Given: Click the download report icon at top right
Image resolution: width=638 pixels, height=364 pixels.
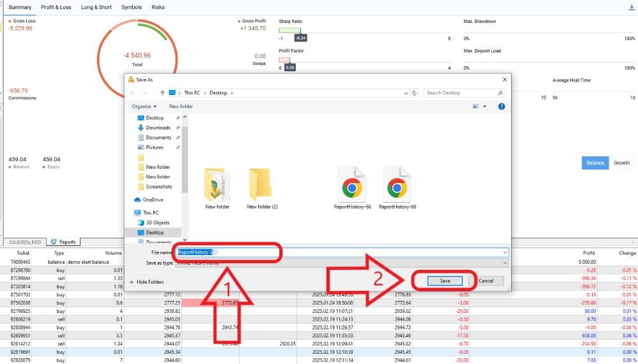Looking at the screenshot, I should pyautogui.click(x=631, y=8).
